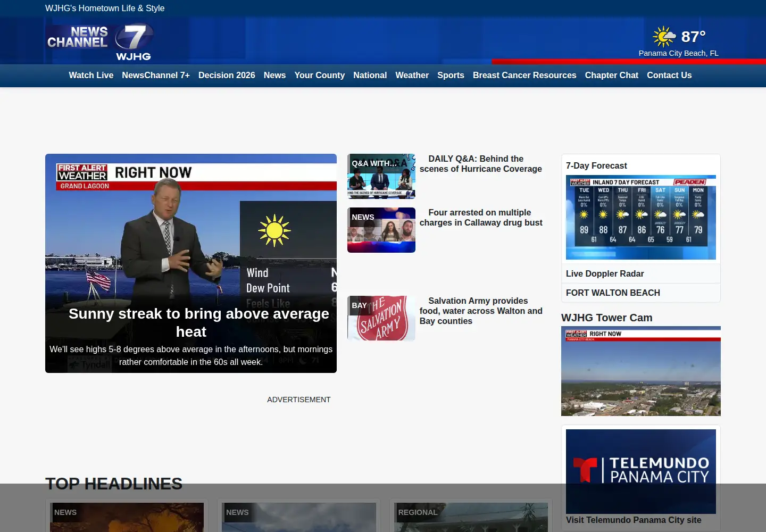This screenshot has height=532, width=766.
Task: Open the Sunny streak above average heat headline
Action: click(198, 322)
